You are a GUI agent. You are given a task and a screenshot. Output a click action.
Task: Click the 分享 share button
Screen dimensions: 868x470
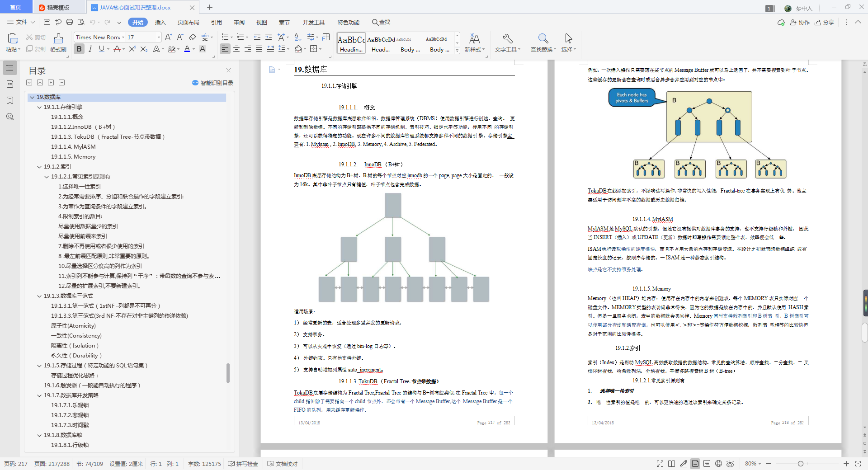click(x=824, y=22)
